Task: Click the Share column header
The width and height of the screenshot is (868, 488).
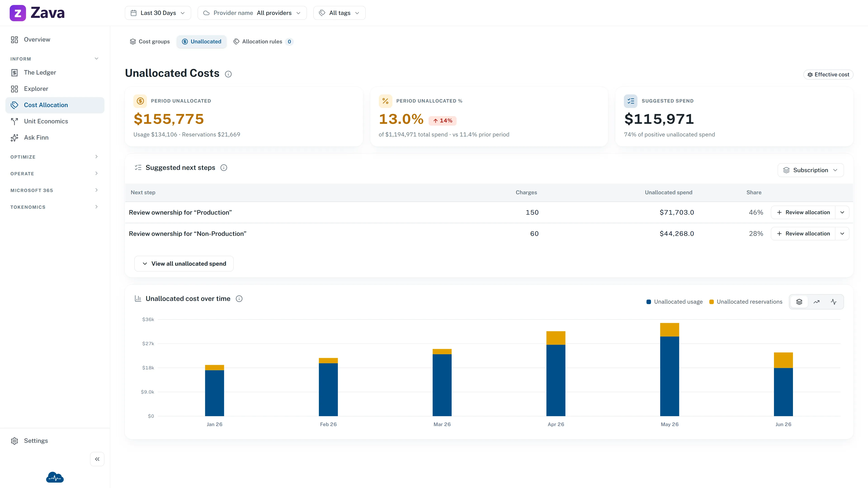Action: pyautogui.click(x=754, y=192)
